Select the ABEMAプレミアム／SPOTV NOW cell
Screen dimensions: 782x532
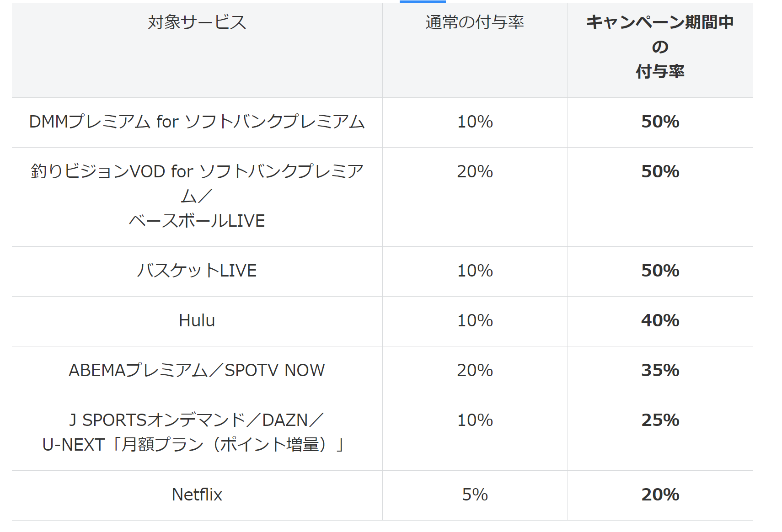pos(197,371)
